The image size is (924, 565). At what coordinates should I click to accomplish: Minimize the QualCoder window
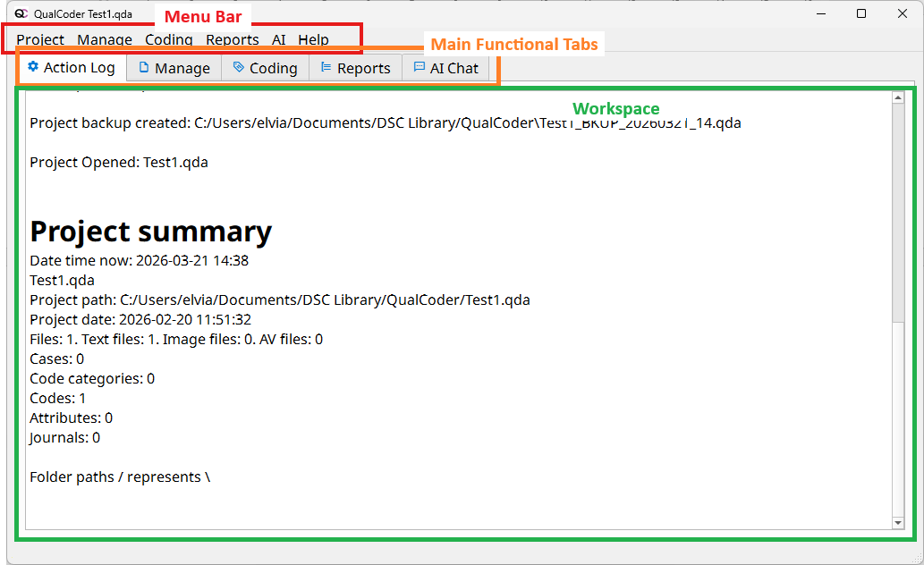(x=820, y=13)
